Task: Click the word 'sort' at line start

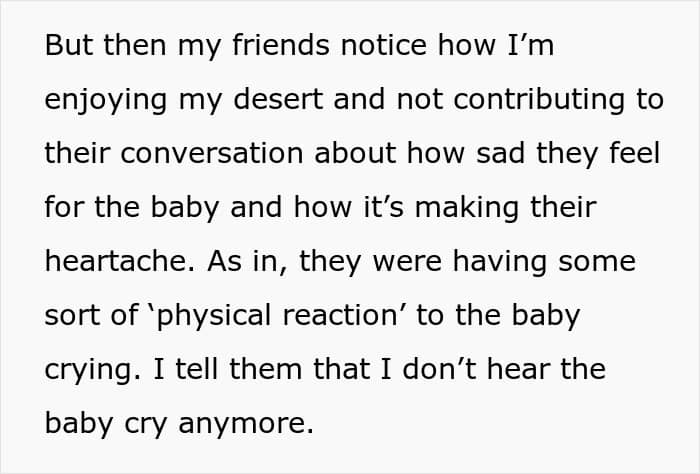Action: (x=72, y=315)
